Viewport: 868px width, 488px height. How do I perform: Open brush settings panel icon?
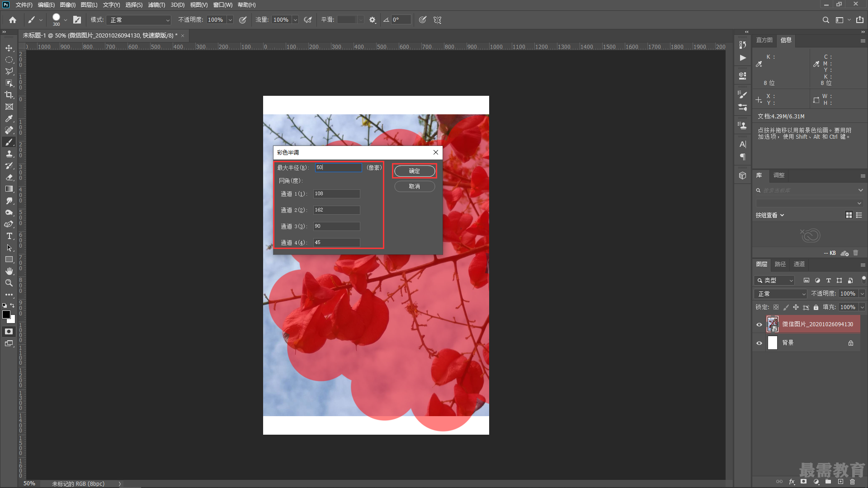tap(77, 20)
